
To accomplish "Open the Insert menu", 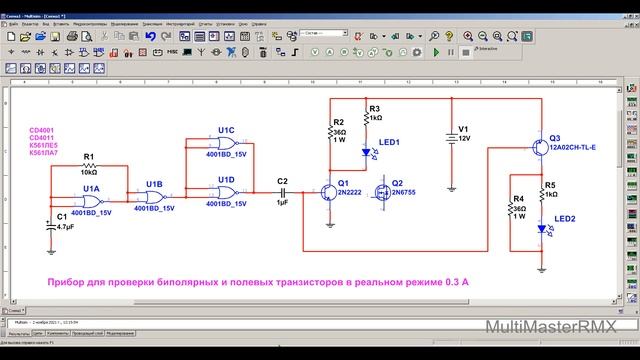I will pyautogui.click(x=61, y=24).
